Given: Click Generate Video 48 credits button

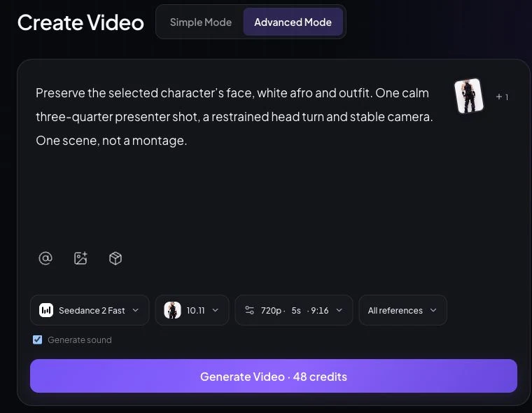Looking at the screenshot, I should click(274, 376).
